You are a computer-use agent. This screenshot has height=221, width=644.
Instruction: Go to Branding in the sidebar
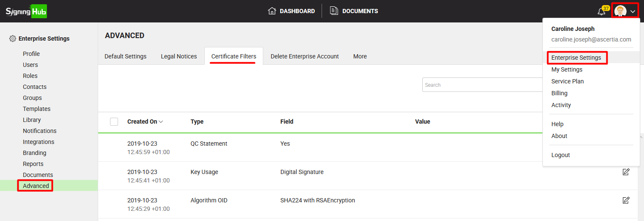(x=35, y=153)
